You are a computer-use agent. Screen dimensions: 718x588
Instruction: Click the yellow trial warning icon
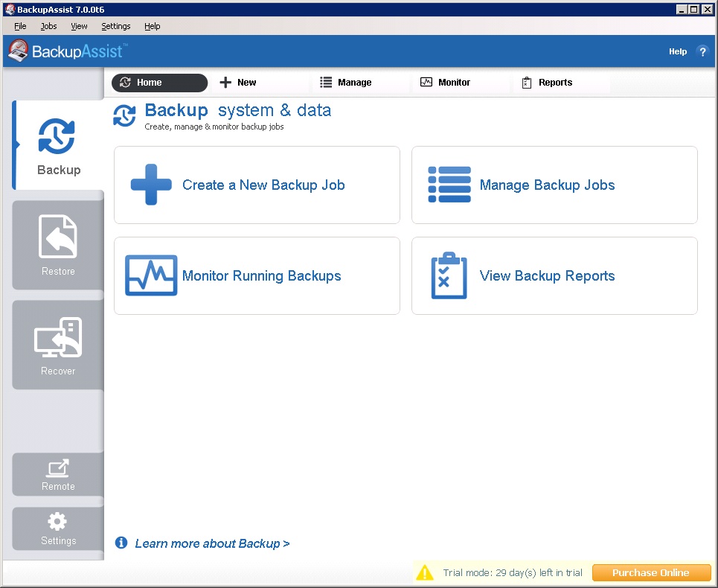tap(425, 572)
